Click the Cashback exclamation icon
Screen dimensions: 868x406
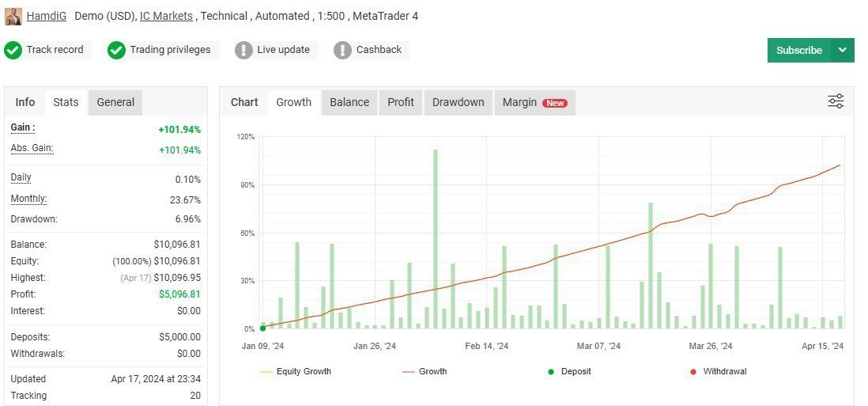[342, 50]
